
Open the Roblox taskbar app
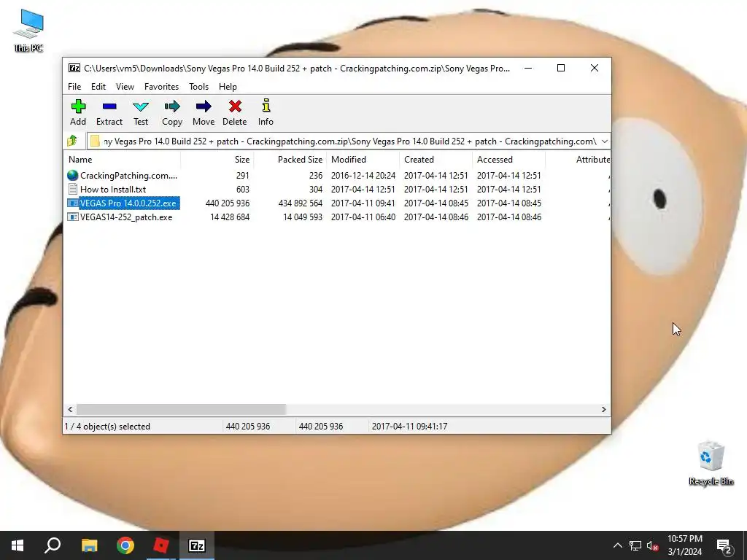[161, 545]
